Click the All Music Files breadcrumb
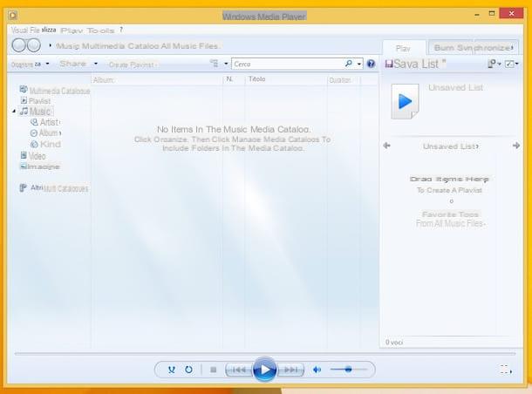The height and width of the screenshot is (394, 532). [189, 46]
